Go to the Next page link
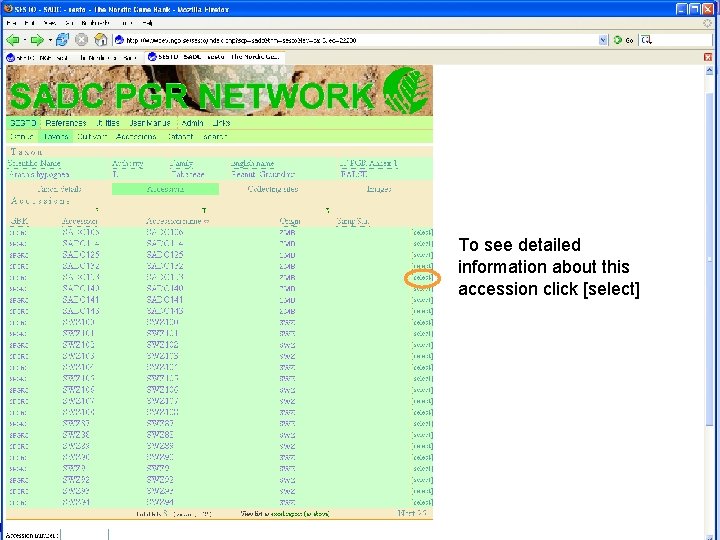 click(412, 513)
